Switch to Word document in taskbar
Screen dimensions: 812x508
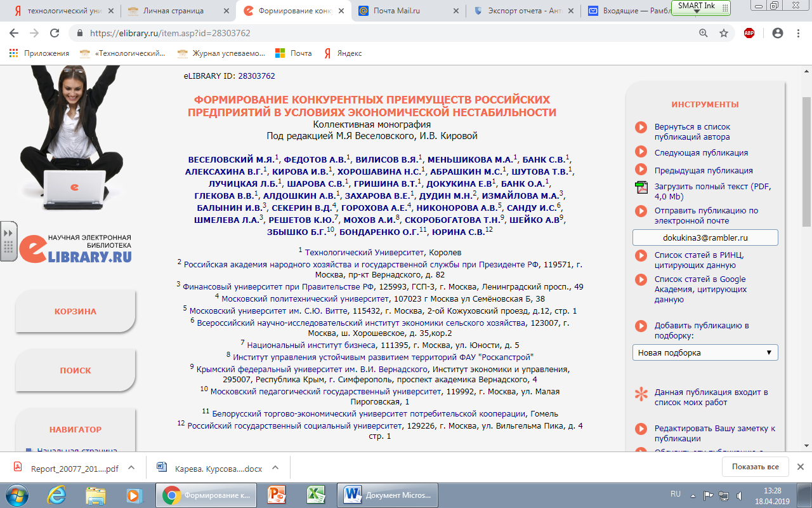coord(388,494)
